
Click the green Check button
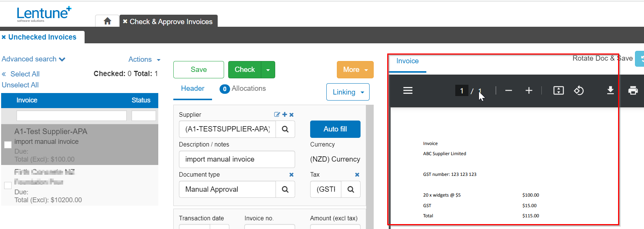click(x=245, y=70)
